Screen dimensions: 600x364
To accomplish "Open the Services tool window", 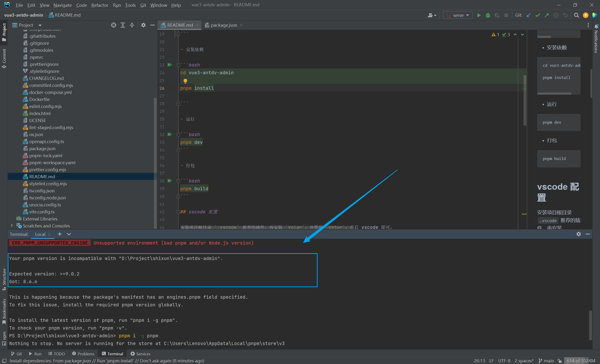I will pyautogui.click(x=140, y=353).
